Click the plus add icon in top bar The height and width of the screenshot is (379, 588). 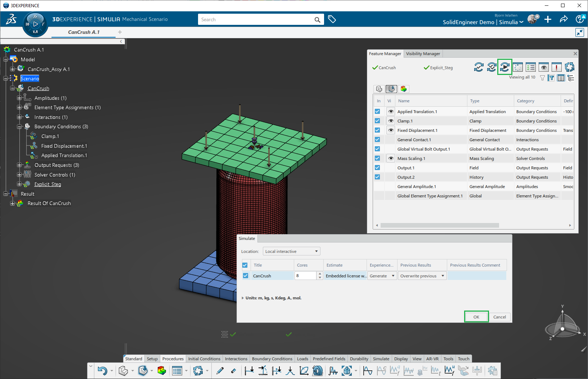548,19
